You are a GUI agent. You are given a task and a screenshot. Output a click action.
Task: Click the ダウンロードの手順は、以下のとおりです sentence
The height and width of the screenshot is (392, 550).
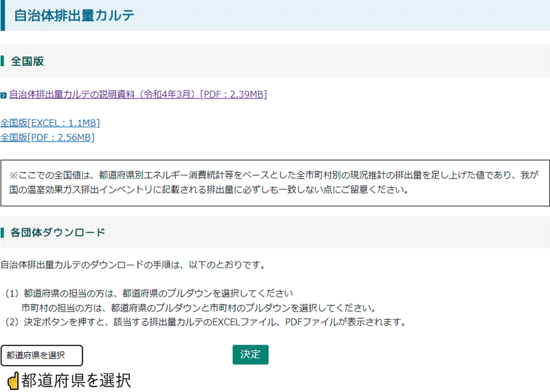(133, 265)
